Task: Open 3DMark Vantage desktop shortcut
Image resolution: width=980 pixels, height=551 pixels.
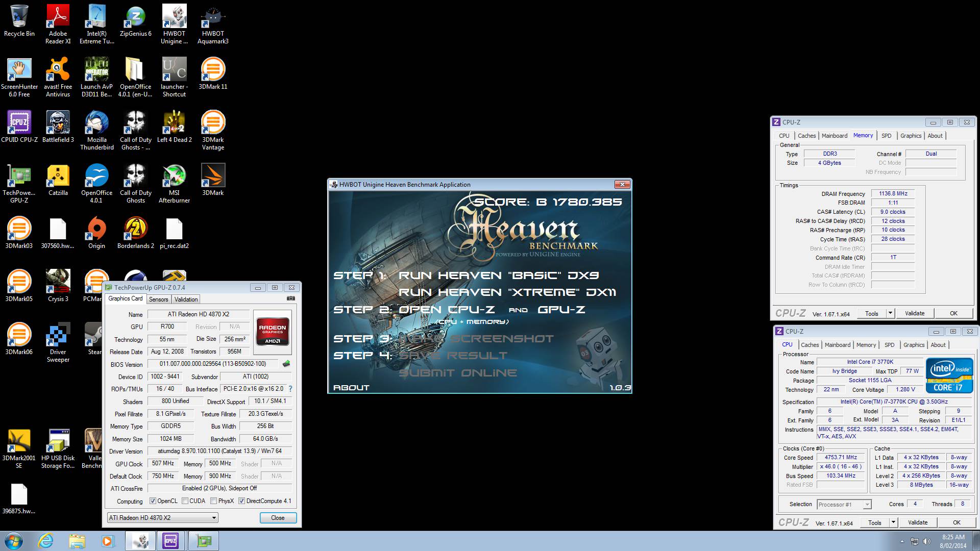Action: click(213, 130)
